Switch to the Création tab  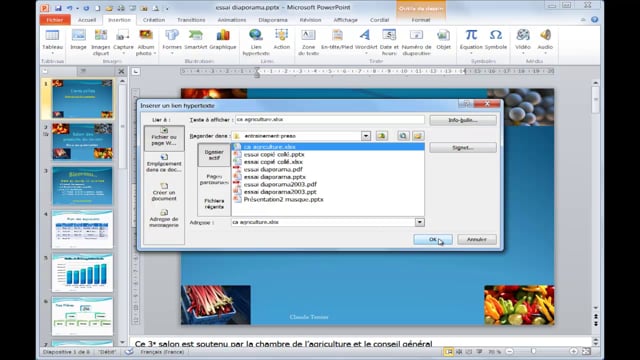tap(154, 20)
